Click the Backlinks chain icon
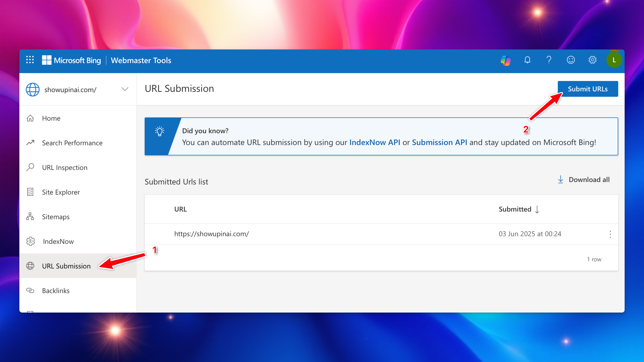 coord(30,290)
